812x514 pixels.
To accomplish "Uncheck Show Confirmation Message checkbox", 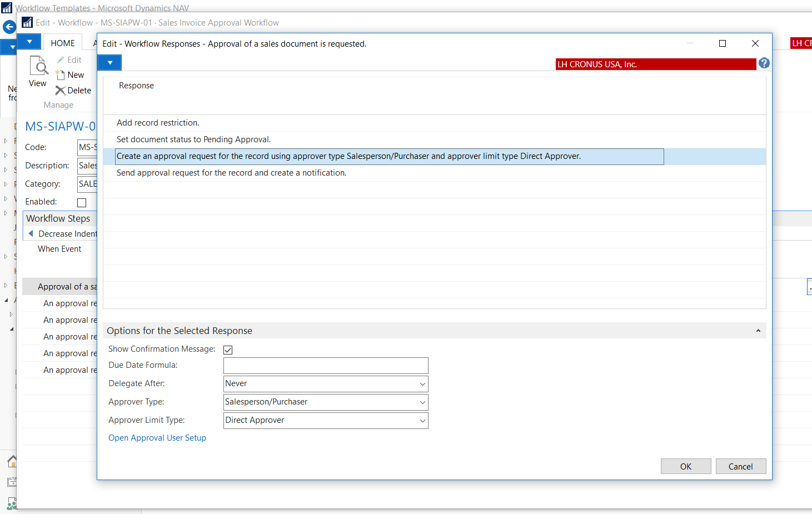I will point(228,350).
